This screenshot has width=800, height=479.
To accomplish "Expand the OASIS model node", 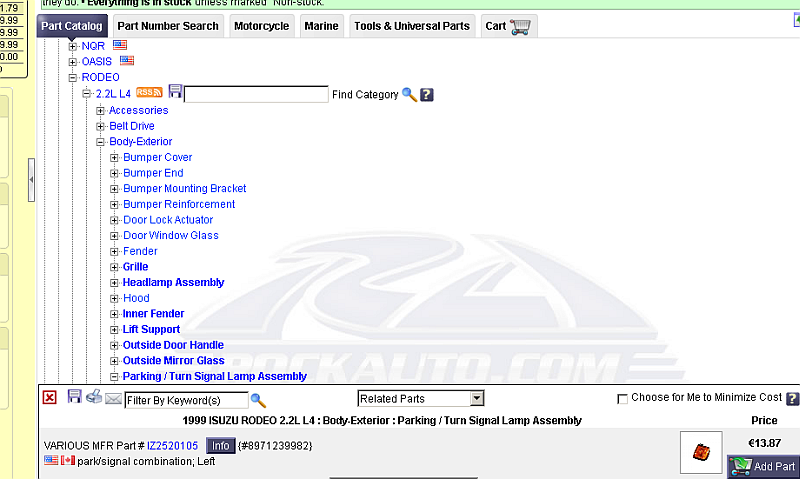I will (x=73, y=62).
